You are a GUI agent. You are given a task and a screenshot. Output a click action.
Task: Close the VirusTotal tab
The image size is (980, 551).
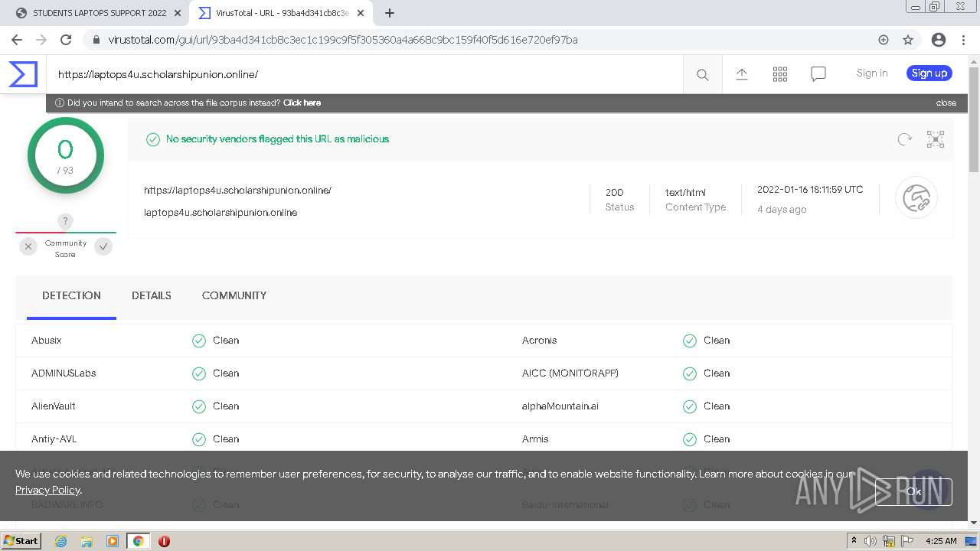point(361,13)
